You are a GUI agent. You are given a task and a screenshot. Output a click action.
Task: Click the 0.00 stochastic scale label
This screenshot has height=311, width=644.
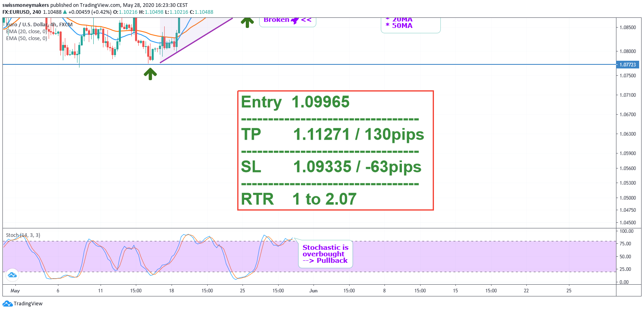(x=624, y=282)
